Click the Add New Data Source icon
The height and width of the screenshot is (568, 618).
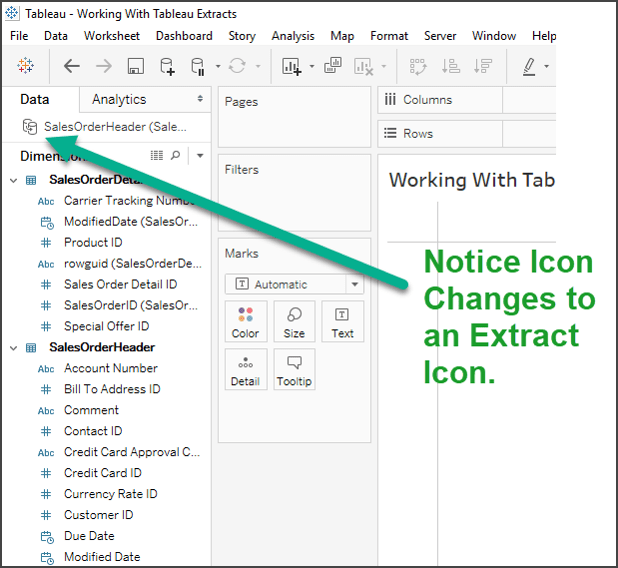click(x=167, y=66)
